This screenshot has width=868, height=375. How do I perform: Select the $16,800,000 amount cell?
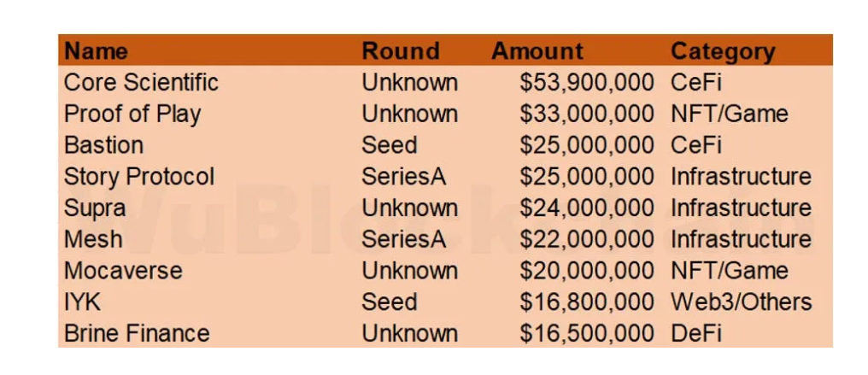(587, 302)
